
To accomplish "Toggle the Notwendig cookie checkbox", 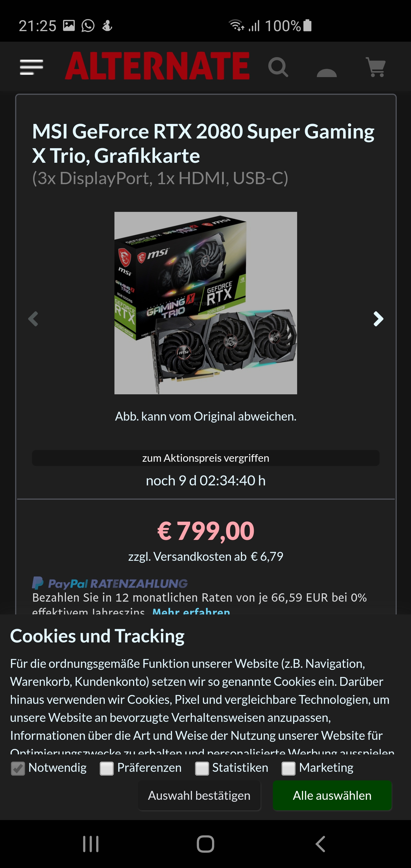I will pyautogui.click(x=18, y=769).
